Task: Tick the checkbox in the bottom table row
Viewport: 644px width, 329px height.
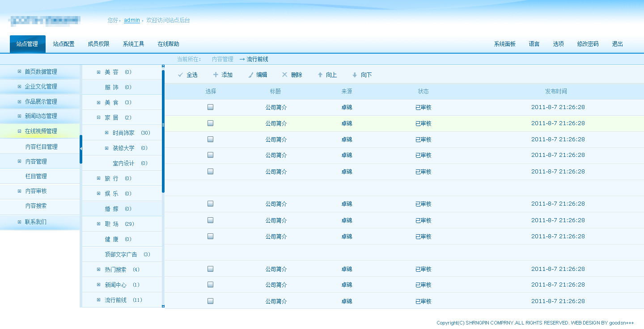Action: click(211, 301)
